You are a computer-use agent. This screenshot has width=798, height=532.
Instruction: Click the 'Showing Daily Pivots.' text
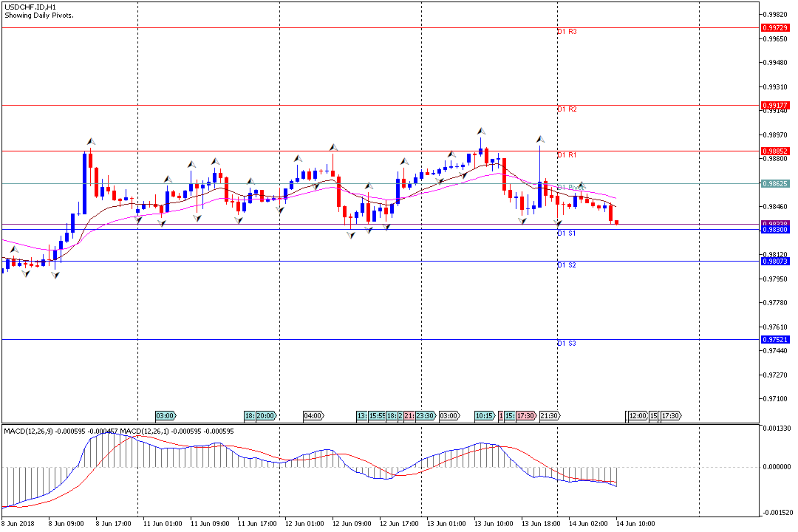pos(39,16)
